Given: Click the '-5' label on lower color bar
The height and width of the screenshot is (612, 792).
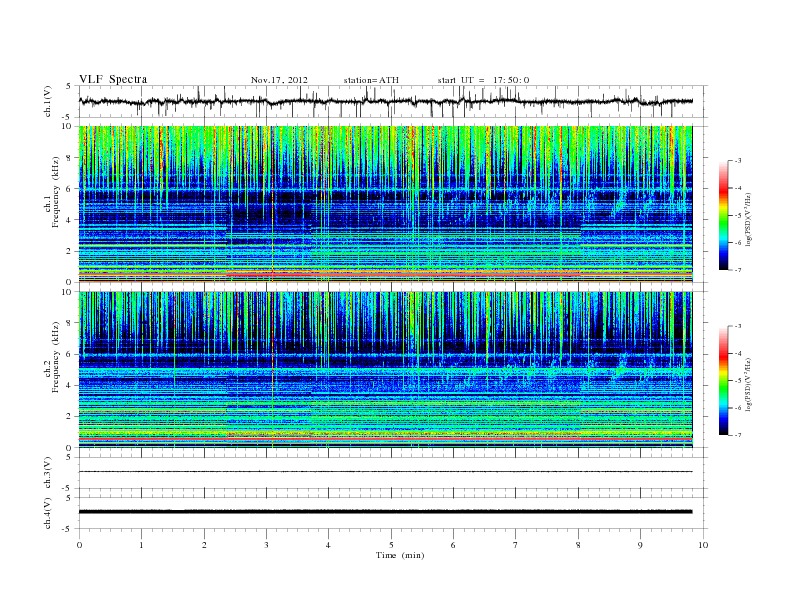Looking at the screenshot, I should 738,381.
